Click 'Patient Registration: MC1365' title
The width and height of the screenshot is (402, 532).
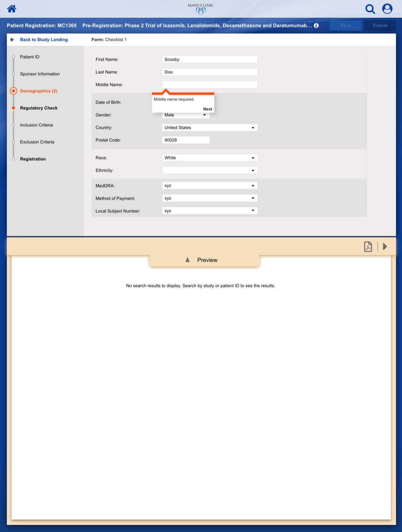coord(42,26)
